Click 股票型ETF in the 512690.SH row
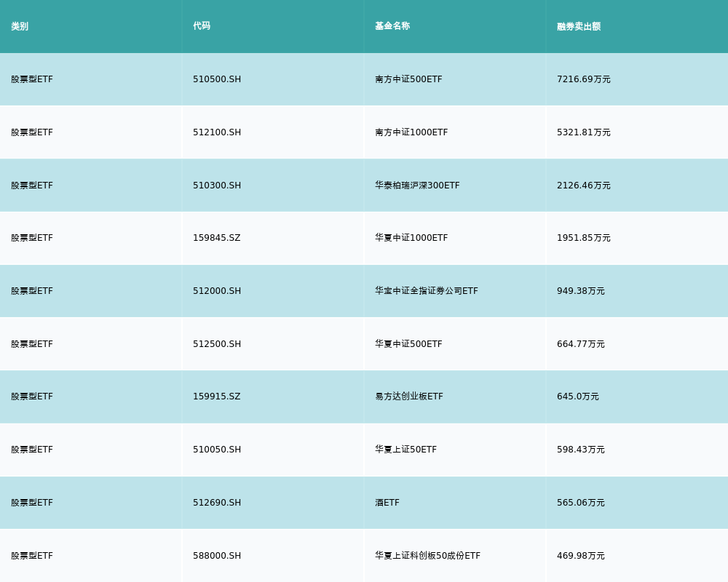 tap(32, 503)
